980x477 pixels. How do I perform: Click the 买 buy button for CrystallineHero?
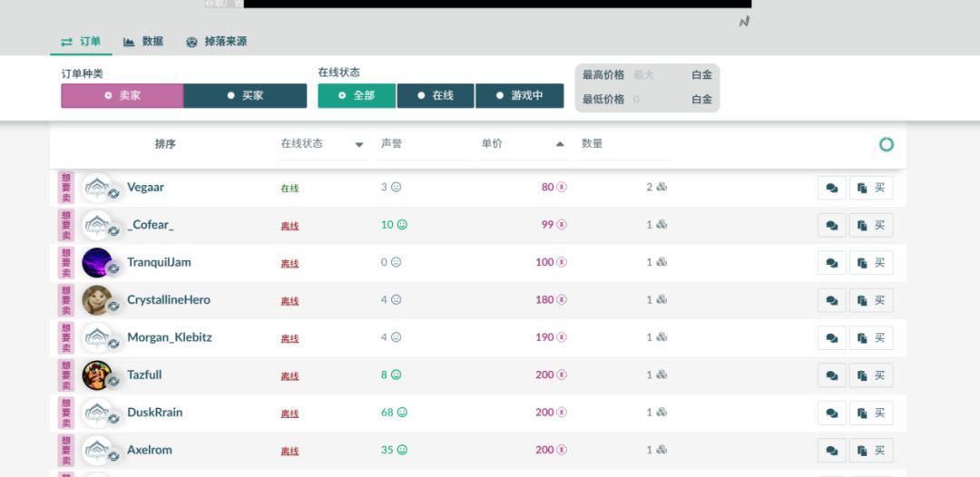(x=871, y=300)
